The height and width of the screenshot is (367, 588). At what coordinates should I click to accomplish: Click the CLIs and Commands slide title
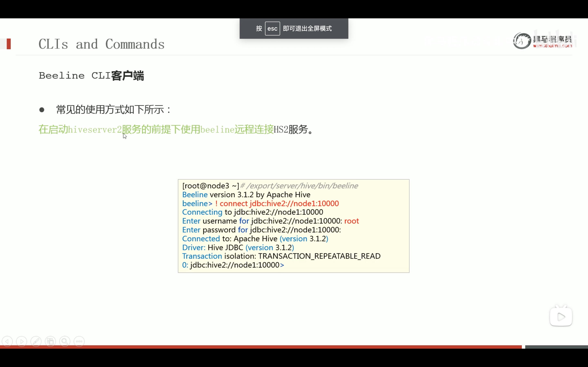[x=101, y=44]
